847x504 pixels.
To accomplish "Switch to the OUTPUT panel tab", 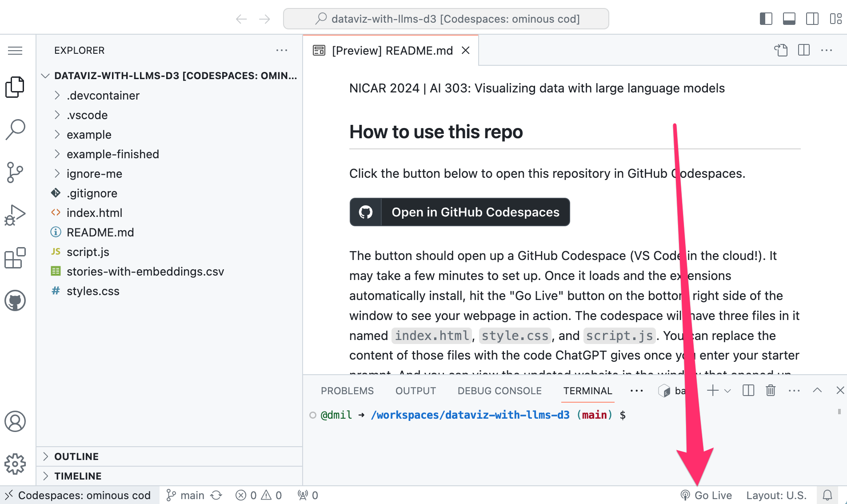I will click(x=416, y=391).
